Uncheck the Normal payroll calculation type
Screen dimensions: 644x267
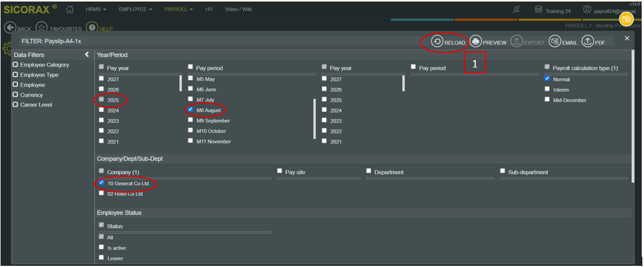pos(547,78)
